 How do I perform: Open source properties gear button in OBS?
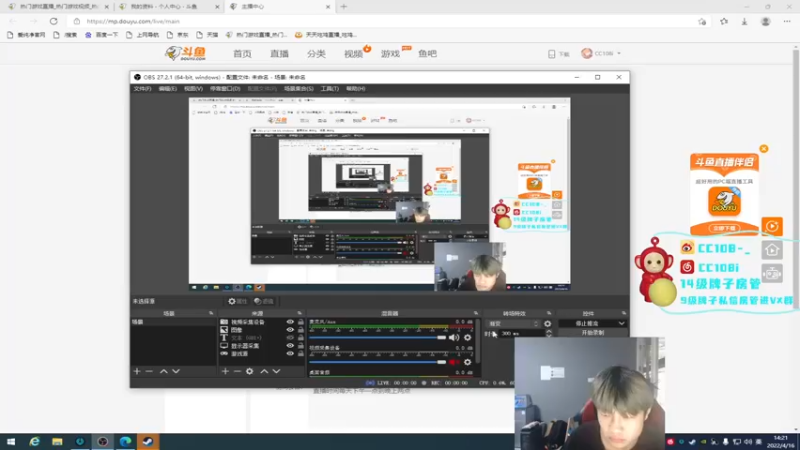pos(237,301)
